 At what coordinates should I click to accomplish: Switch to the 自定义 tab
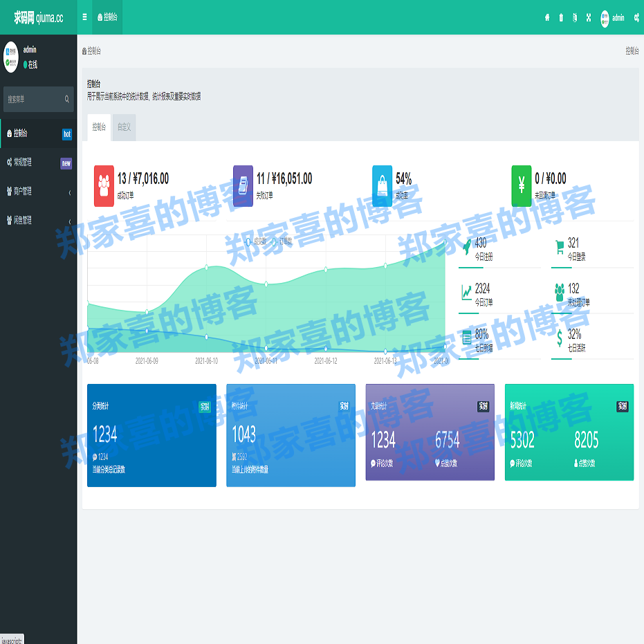123,127
